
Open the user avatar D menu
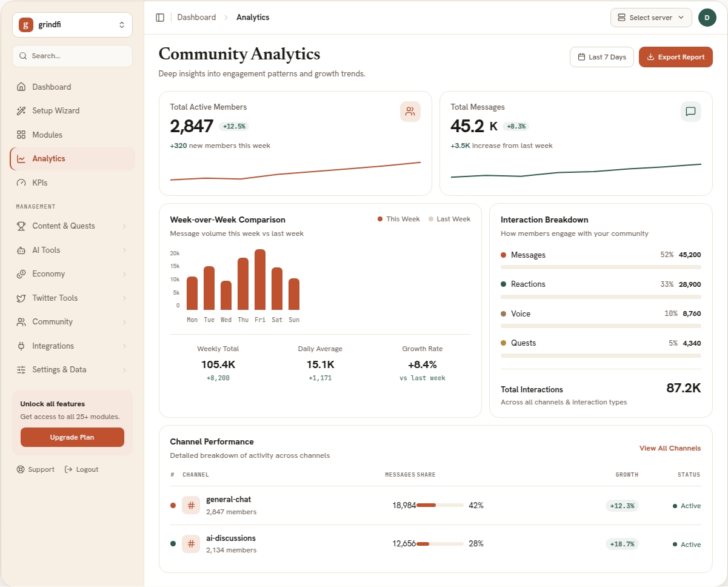707,18
